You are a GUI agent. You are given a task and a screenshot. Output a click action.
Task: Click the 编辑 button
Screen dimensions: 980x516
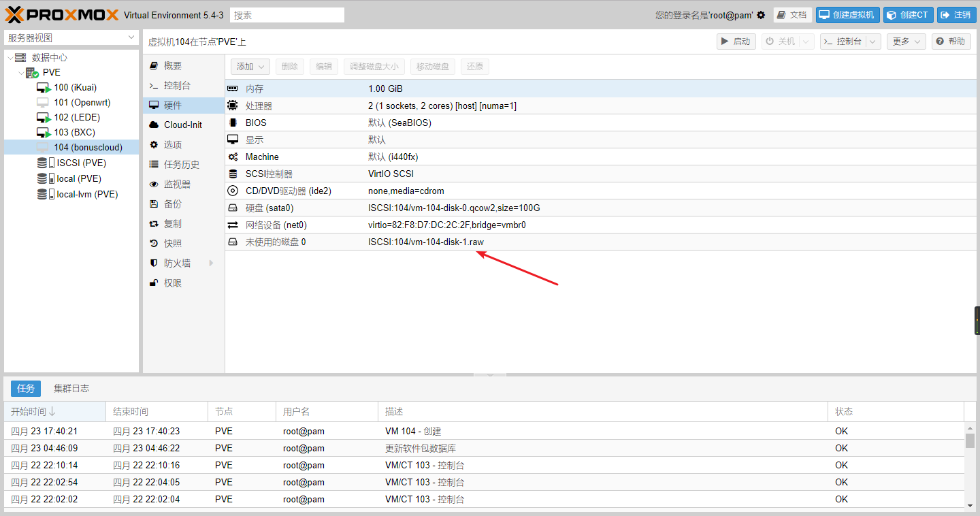(x=324, y=67)
